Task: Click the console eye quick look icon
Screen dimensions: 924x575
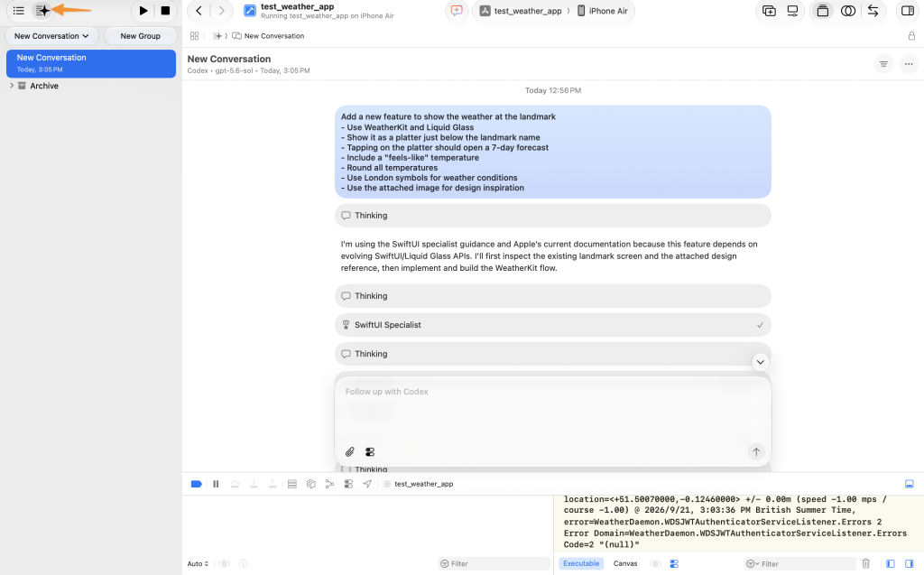Action: pos(655,564)
